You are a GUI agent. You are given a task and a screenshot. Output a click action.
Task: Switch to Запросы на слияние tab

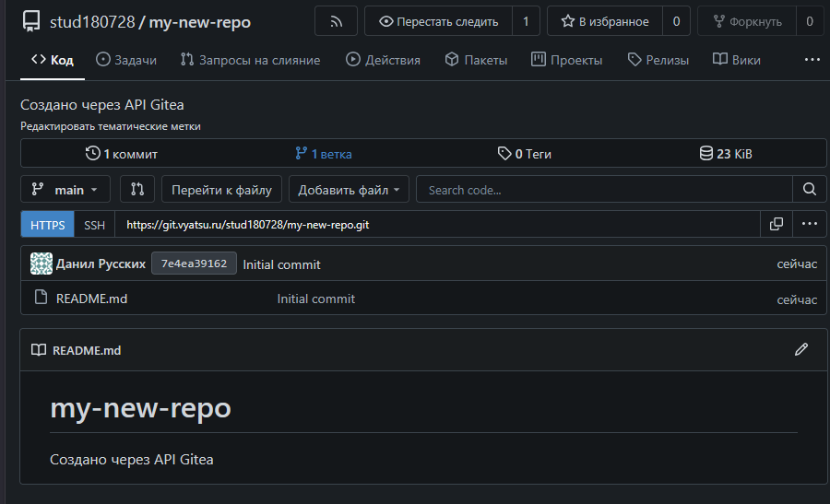pyautogui.click(x=251, y=60)
